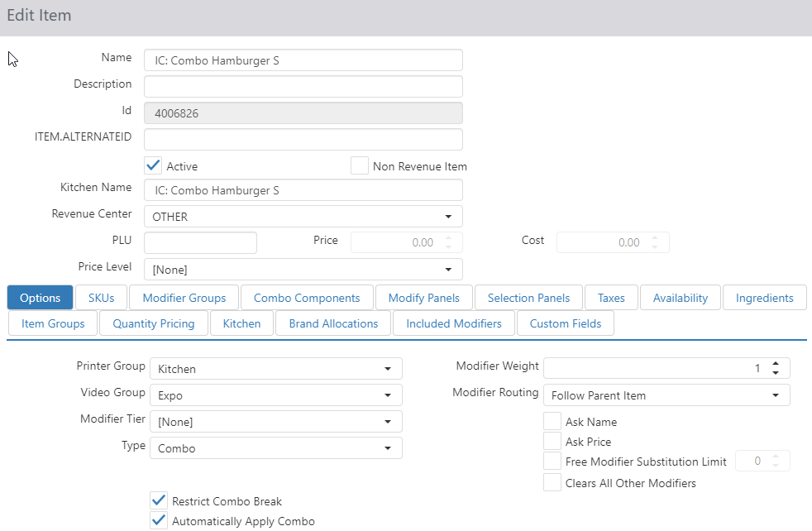Screen dimensions: 812x531
Task: Decrease Modifier Weight with down arrow
Action: (x=776, y=373)
